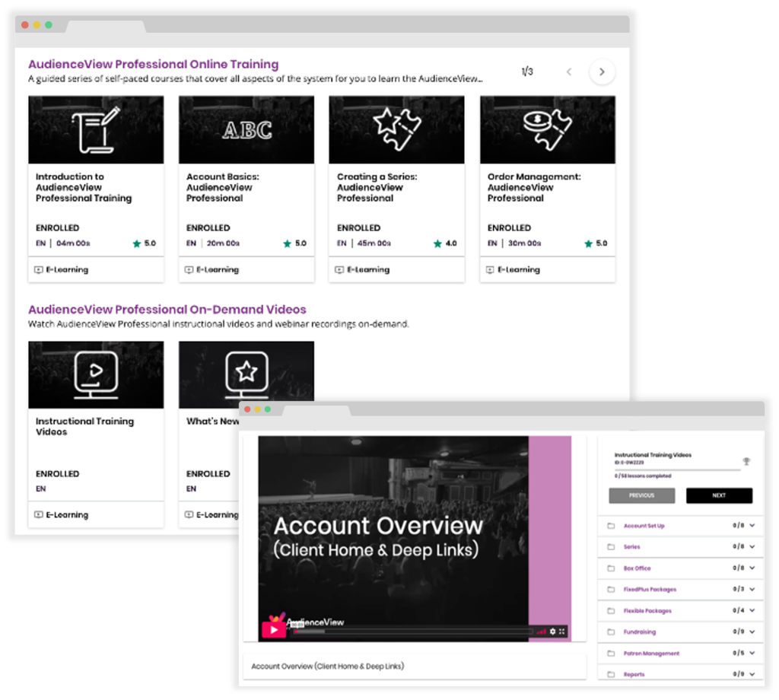Open the Box Office lesson group

point(681,568)
